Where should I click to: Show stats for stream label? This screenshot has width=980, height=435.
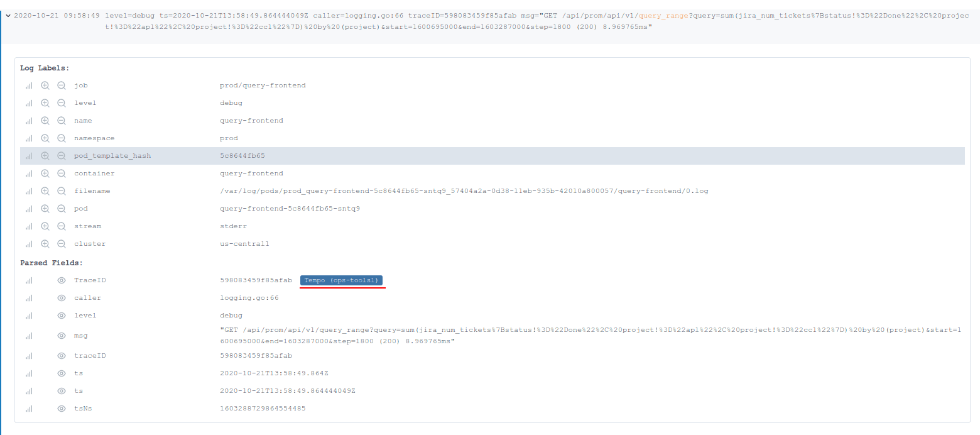(x=29, y=226)
